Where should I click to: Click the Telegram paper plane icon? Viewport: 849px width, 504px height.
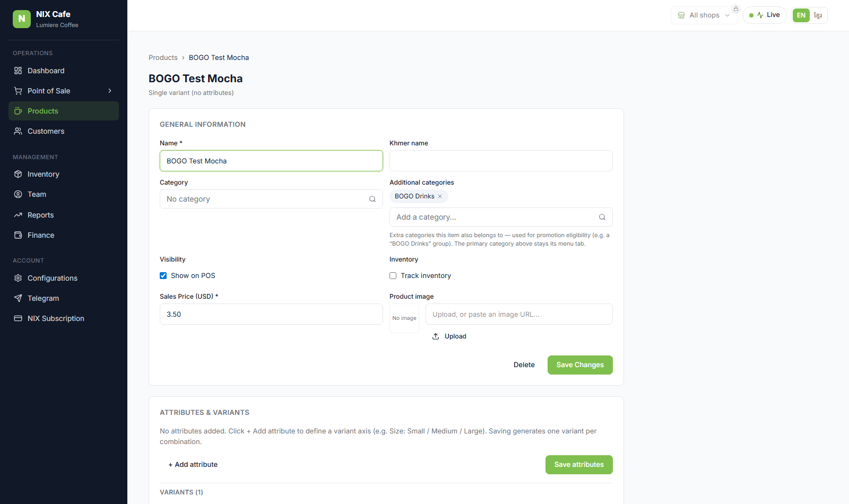(18, 298)
